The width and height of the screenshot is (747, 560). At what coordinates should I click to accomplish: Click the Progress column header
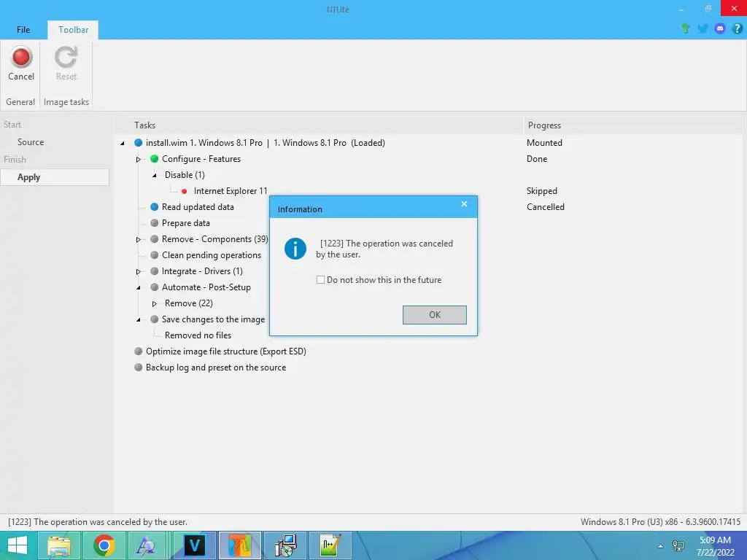632,125
